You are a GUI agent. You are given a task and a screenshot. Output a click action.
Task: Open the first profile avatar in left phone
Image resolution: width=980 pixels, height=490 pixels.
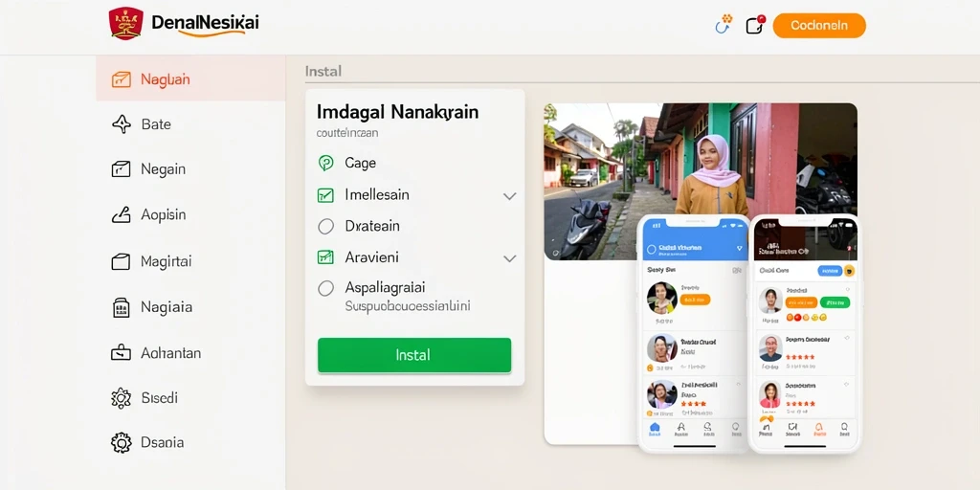pyautogui.click(x=662, y=298)
